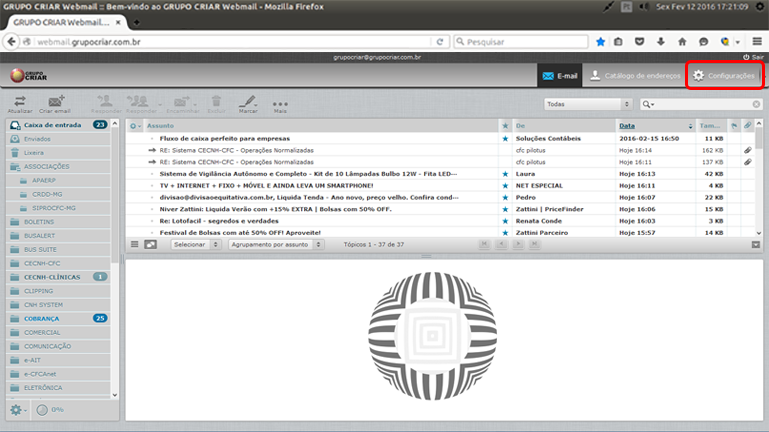Click the Responder reply icon
The image size is (769, 432).
pyautogui.click(x=105, y=104)
